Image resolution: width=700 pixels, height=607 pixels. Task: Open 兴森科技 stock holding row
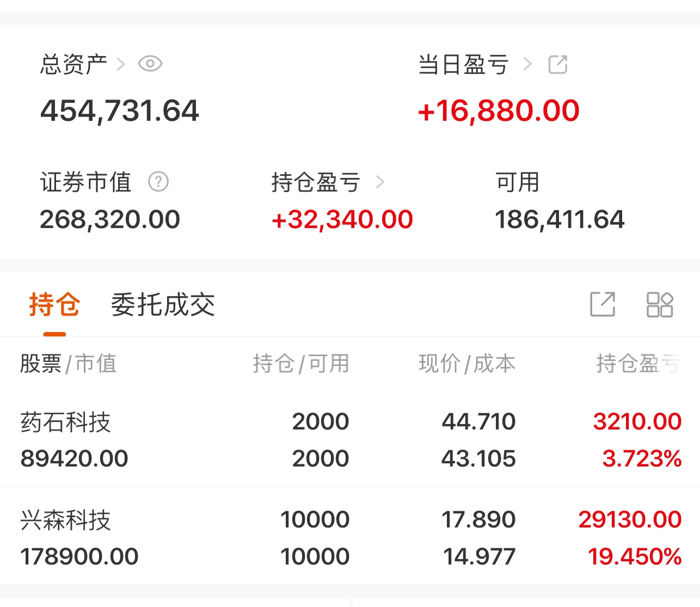pyautogui.click(x=350, y=537)
